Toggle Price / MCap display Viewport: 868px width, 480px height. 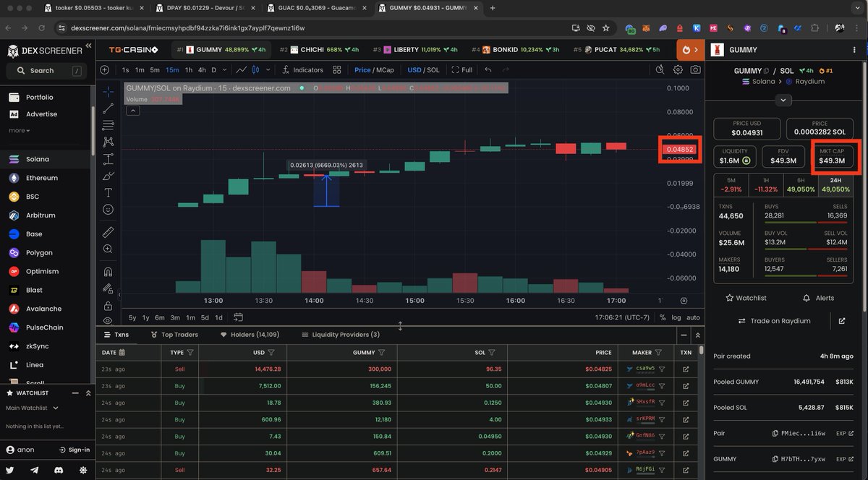click(374, 70)
